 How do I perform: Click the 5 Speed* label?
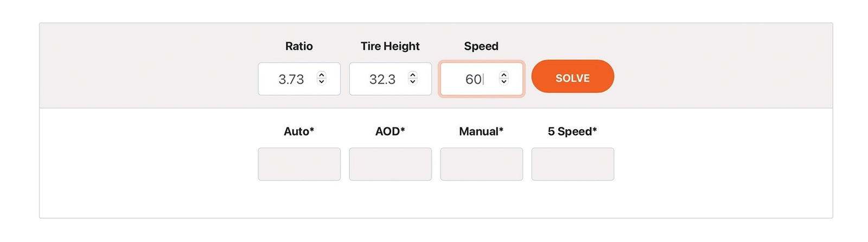click(572, 131)
